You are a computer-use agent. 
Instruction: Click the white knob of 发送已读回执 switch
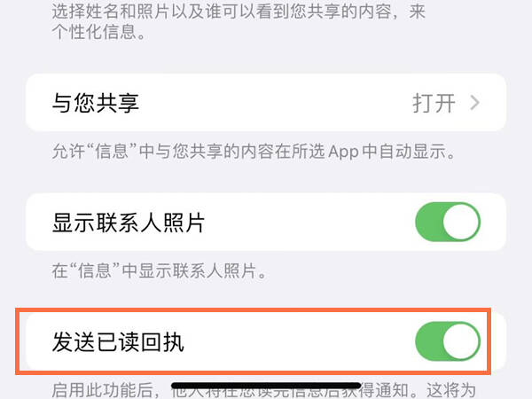[461, 341]
